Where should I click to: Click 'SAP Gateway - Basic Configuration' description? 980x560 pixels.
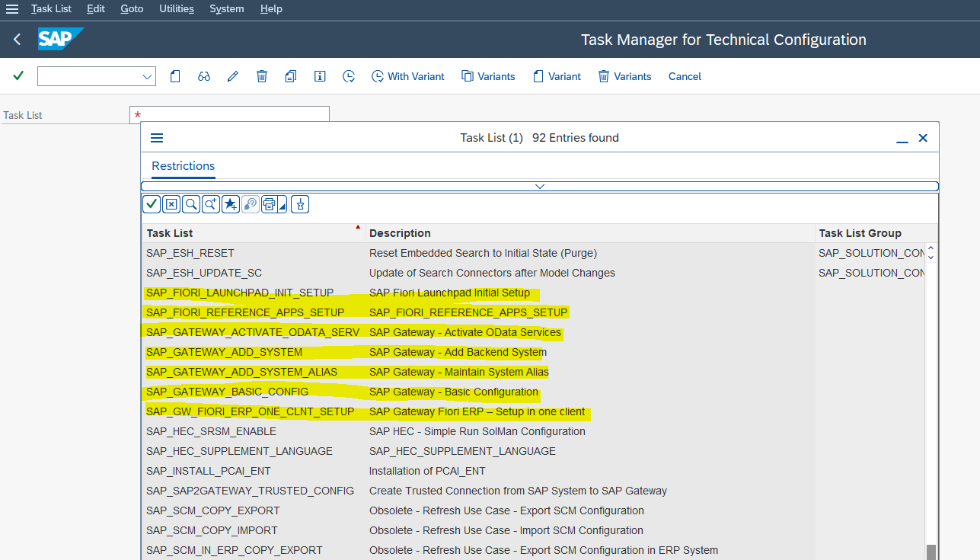454,392
